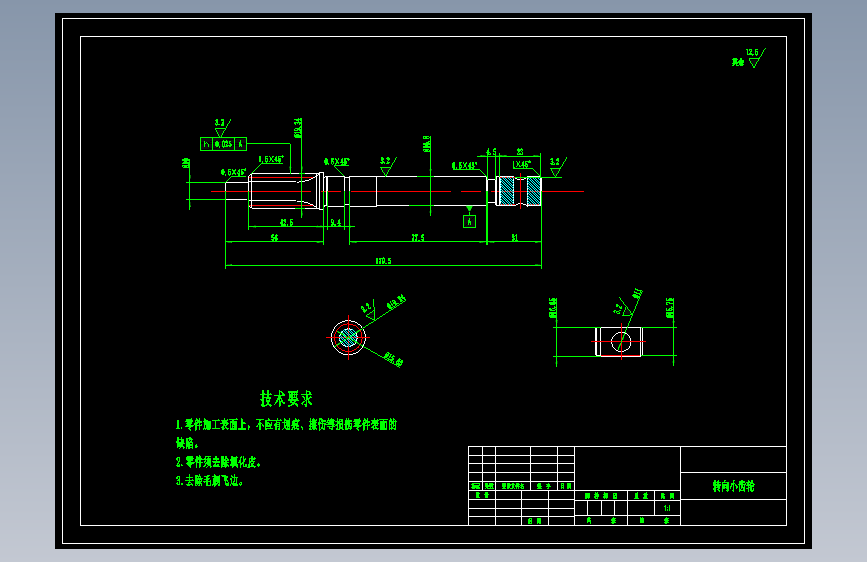
Task: Click technical requirement line 2 text
Action: [x=218, y=462]
